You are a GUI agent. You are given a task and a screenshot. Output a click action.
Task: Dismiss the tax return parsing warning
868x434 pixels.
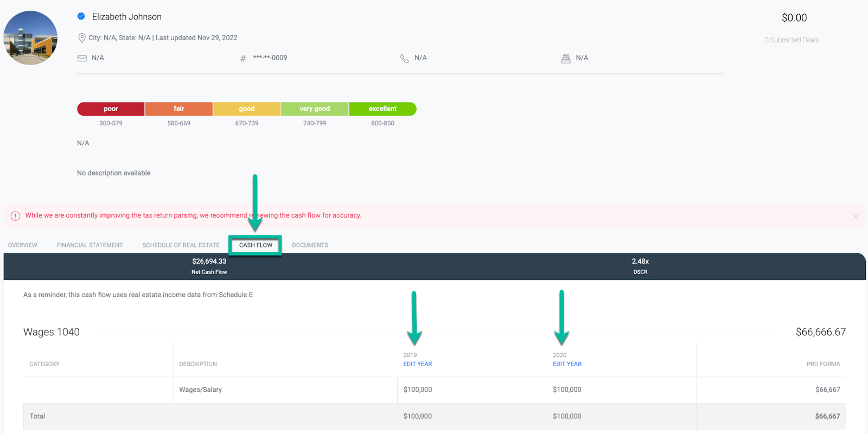click(856, 216)
